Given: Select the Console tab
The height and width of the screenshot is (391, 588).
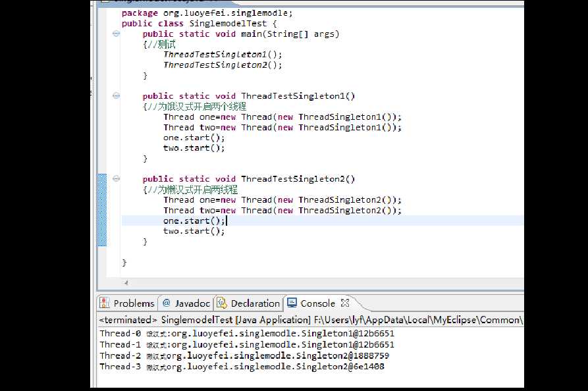Looking at the screenshot, I should 317,303.
